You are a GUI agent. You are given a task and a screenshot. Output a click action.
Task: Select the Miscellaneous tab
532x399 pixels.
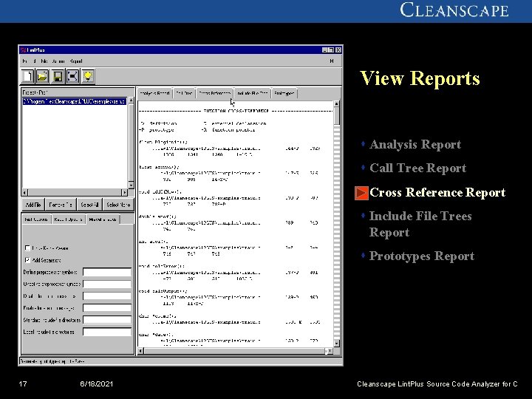(103, 219)
